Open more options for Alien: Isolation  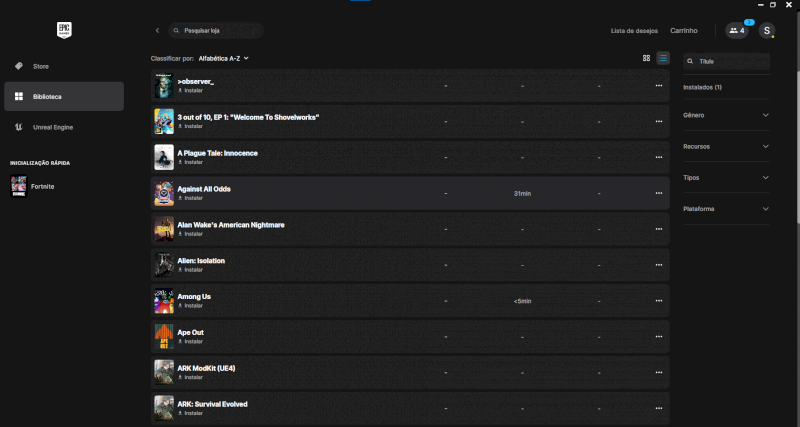[658, 265]
